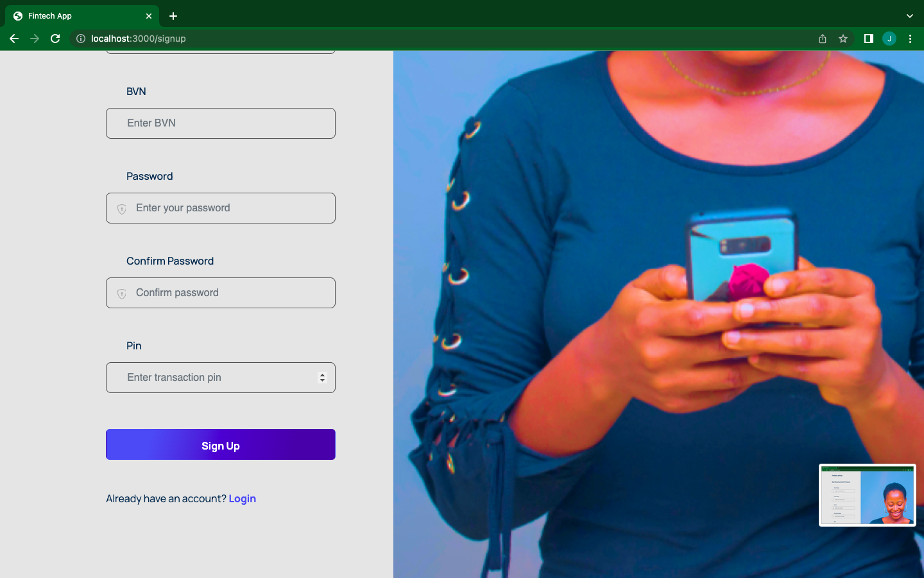Screen dimensions: 924x578
Task: Close the Fintech App tab
Action: pos(149,16)
